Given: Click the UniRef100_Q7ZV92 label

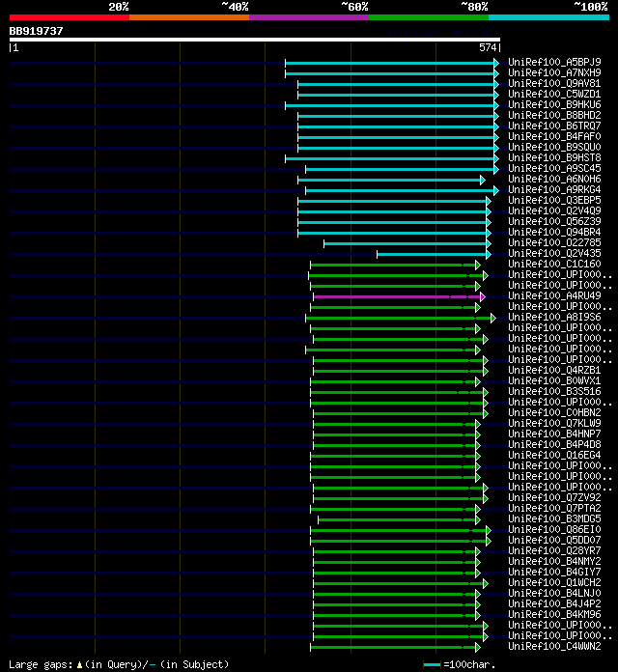Looking at the screenshot, I should [x=554, y=498].
